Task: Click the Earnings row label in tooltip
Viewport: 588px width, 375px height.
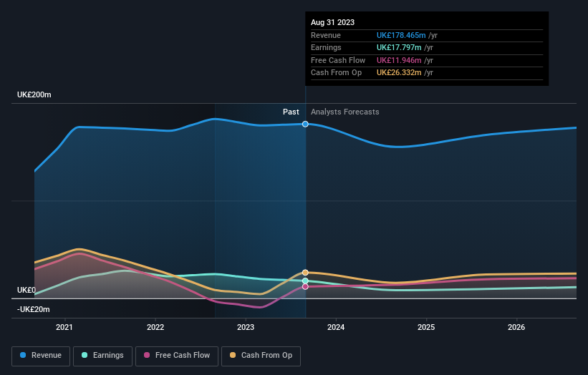Action: tap(327, 47)
